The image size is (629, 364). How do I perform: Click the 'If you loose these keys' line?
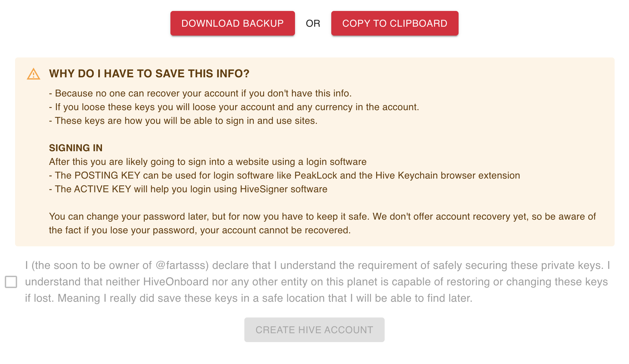[234, 107]
